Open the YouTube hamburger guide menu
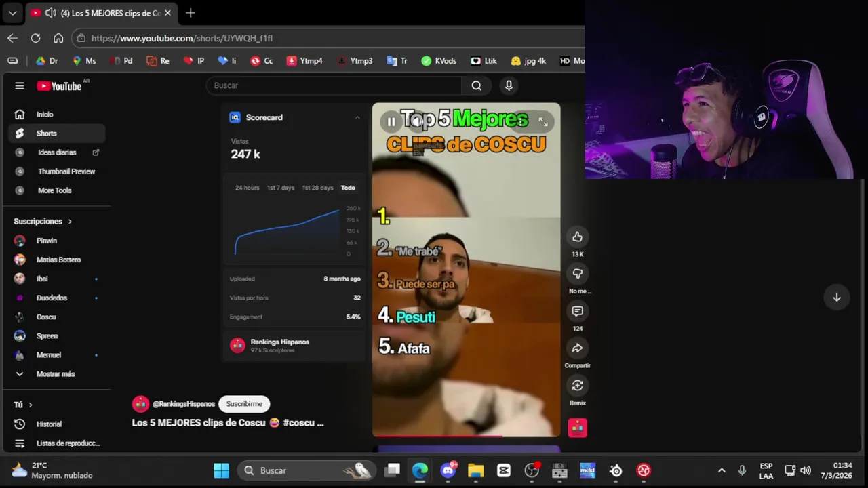 tap(20, 85)
